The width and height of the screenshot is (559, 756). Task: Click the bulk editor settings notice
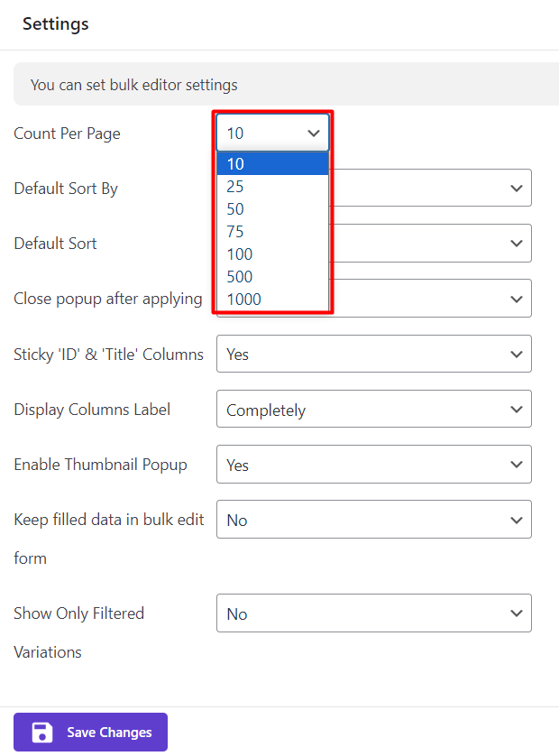coord(134,85)
